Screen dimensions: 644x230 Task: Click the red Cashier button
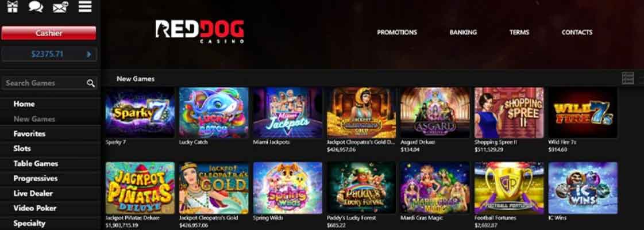48,33
